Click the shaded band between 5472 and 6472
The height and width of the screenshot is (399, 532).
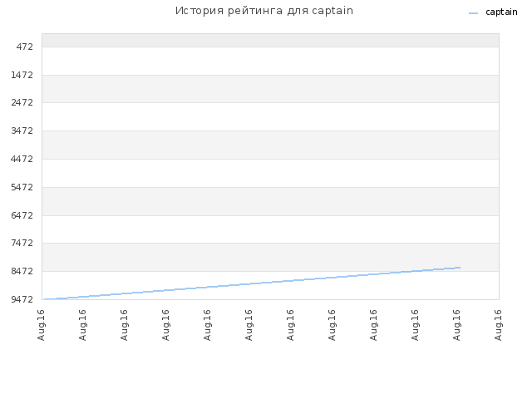click(x=270, y=201)
